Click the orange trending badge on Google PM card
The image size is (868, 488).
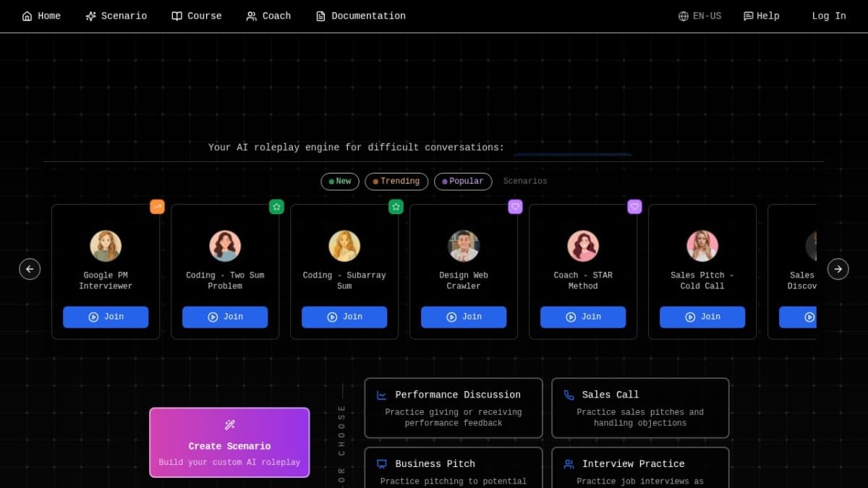click(x=157, y=207)
